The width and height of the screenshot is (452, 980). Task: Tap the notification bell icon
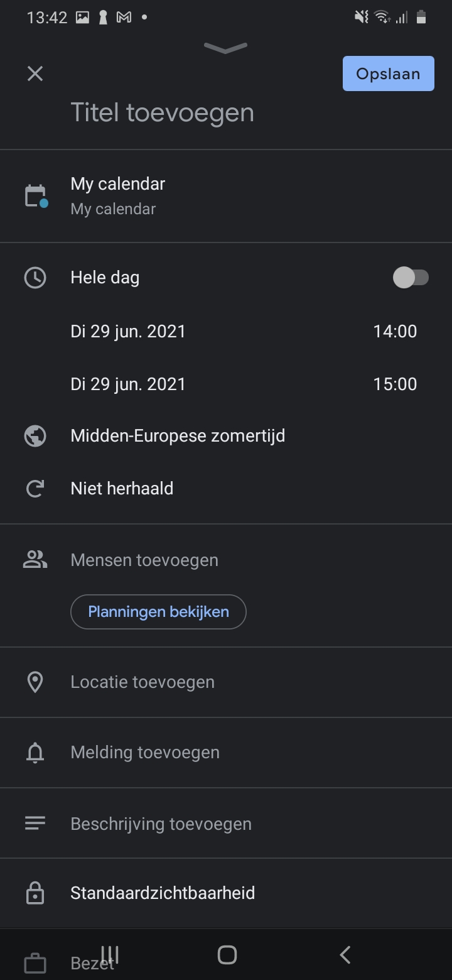click(x=35, y=753)
